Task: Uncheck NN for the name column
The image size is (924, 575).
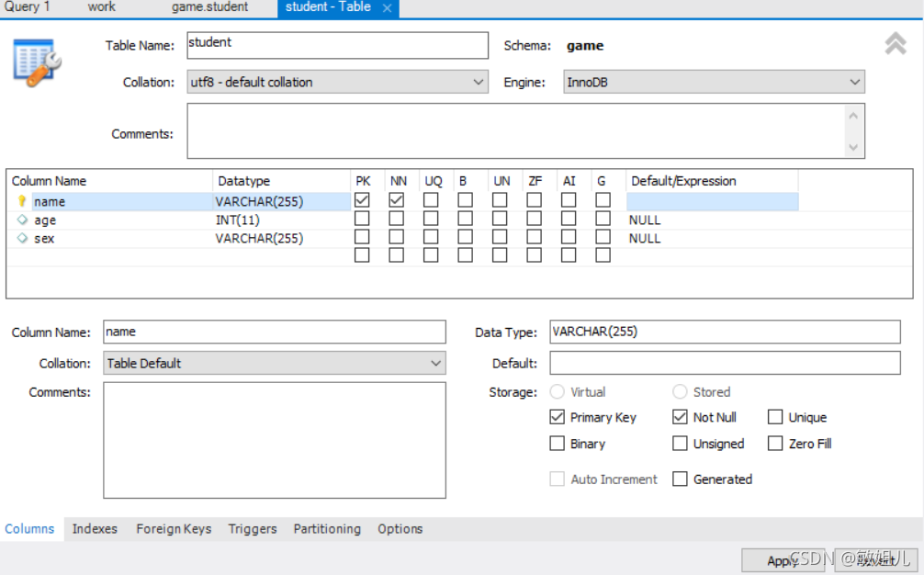Action: (x=397, y=200)
